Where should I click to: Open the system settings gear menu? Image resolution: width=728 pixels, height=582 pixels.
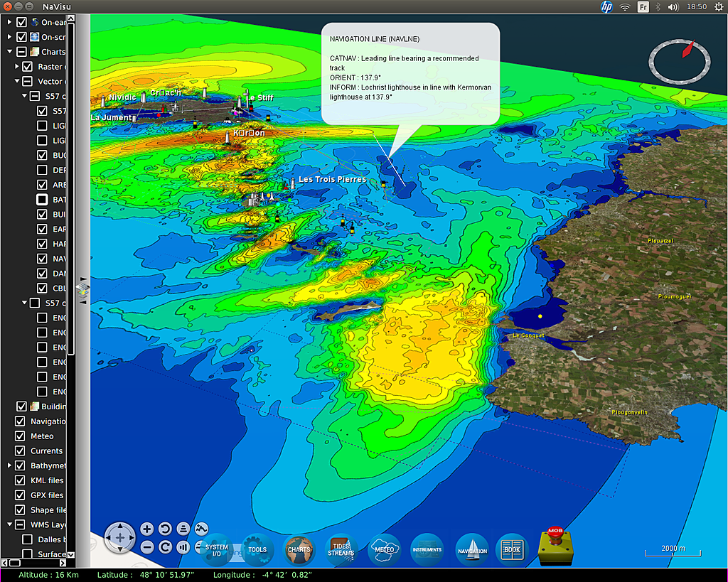tap(718, 7)
